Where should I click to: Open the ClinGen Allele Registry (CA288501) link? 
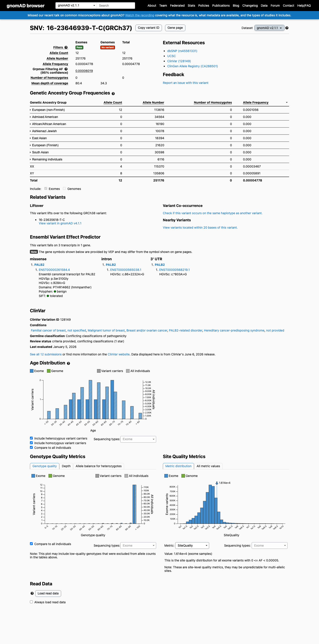[x=193, y=66]
